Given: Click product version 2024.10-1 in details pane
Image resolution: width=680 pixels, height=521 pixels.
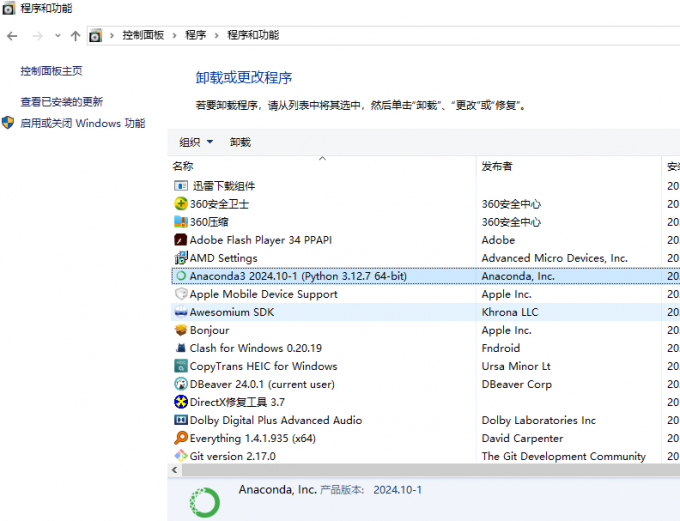Looking at the screenshot, I should click(x=397, y=490).
